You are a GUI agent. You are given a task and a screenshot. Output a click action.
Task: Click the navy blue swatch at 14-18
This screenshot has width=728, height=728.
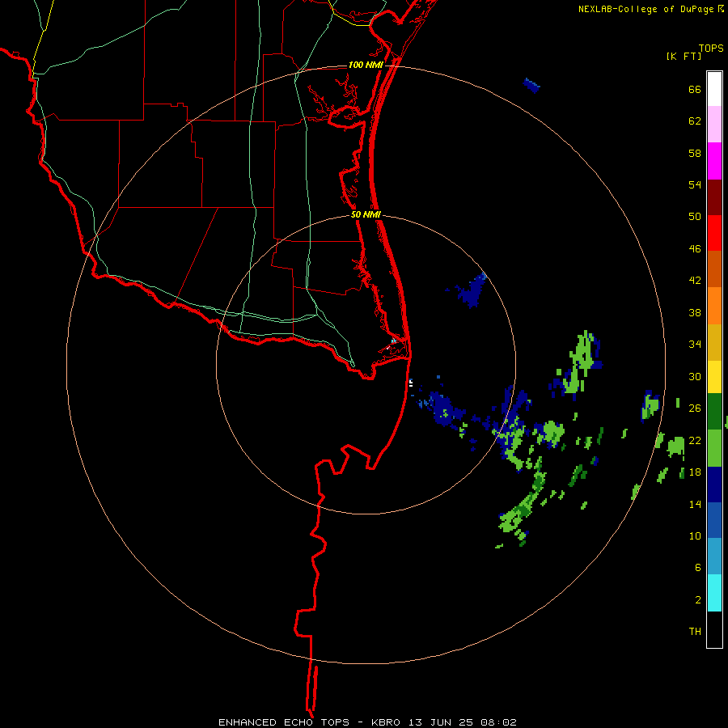[714, 485]
